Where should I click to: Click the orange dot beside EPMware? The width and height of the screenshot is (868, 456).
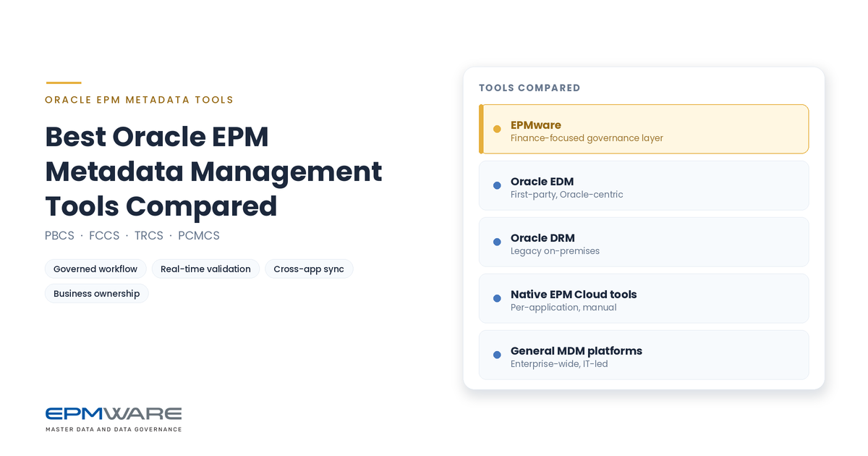[x=497, y=129]
